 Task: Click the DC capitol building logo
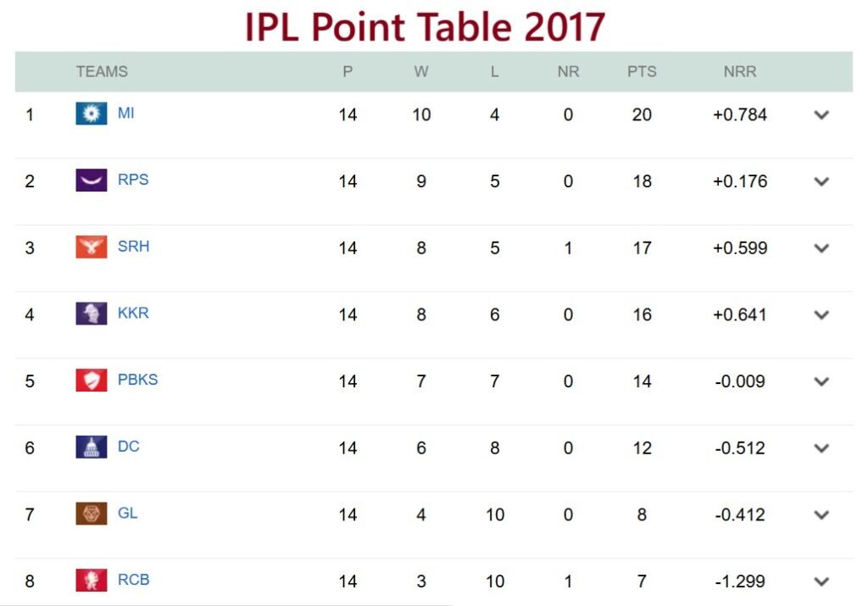tap(92, 446)
